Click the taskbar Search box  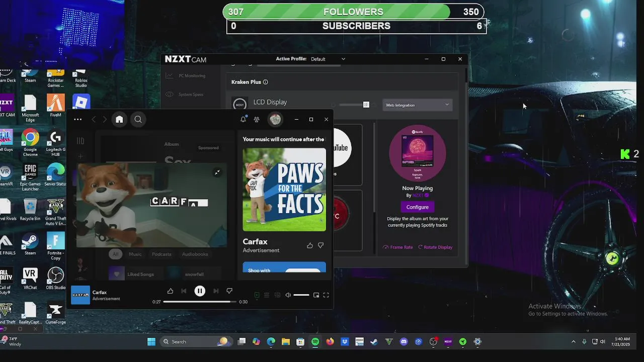196,341
